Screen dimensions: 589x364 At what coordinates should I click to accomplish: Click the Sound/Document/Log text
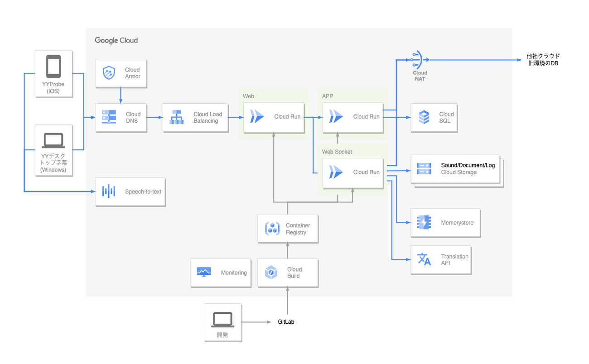pyautogui.click(x=468, y=165)
